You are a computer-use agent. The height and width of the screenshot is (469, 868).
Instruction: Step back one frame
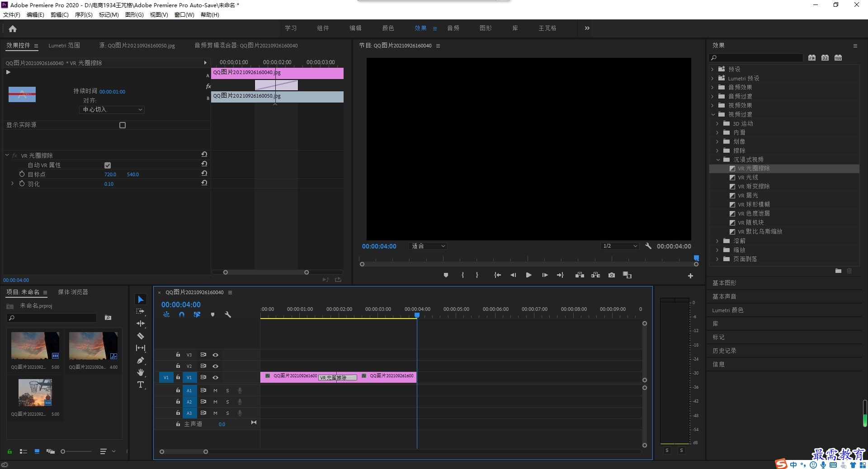tap(513, 275)
